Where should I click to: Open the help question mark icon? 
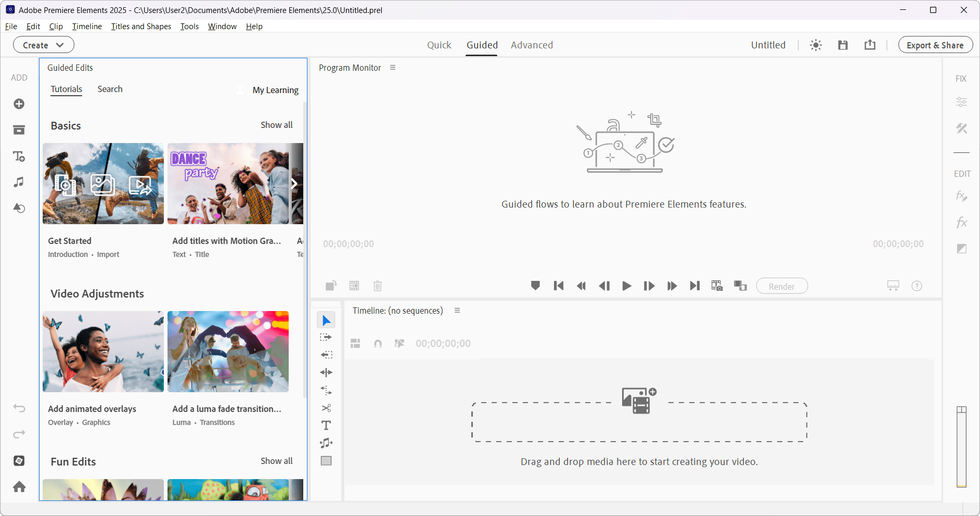click(x=917, y=286)
